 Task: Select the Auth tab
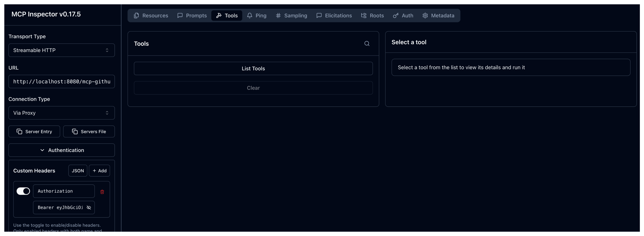pos(403,16)
